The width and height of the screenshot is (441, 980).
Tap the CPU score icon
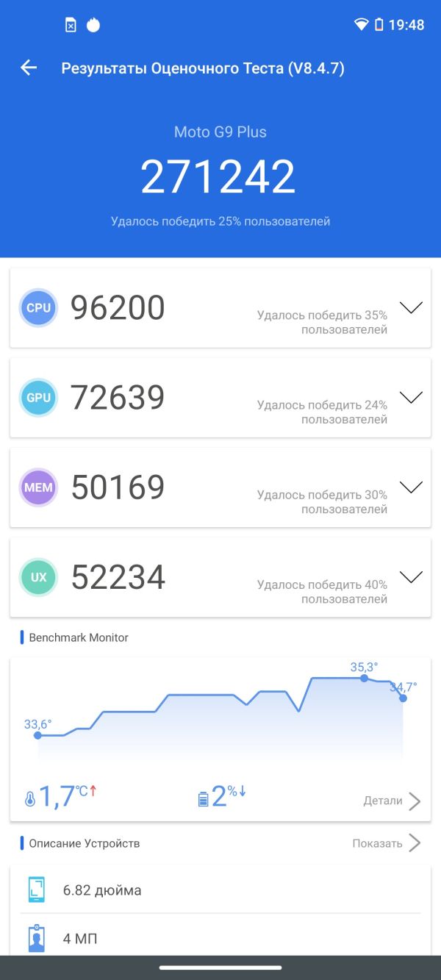38,308
